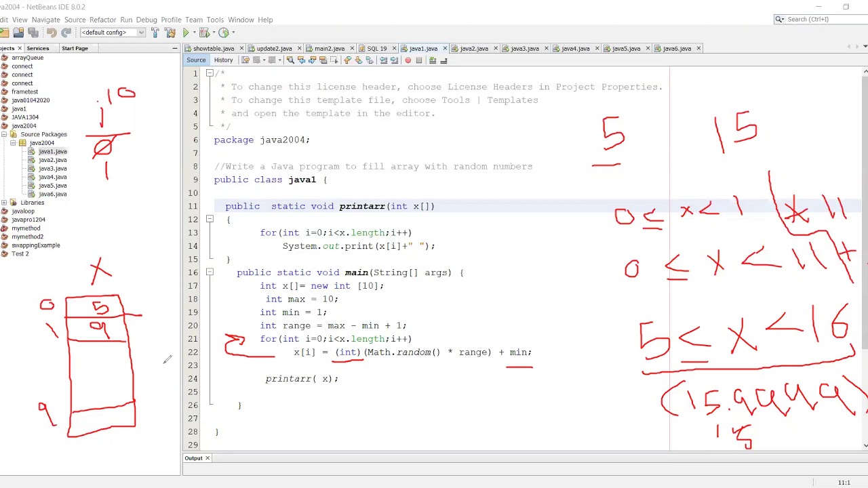Open the Refactor menu

pos(102,20)
